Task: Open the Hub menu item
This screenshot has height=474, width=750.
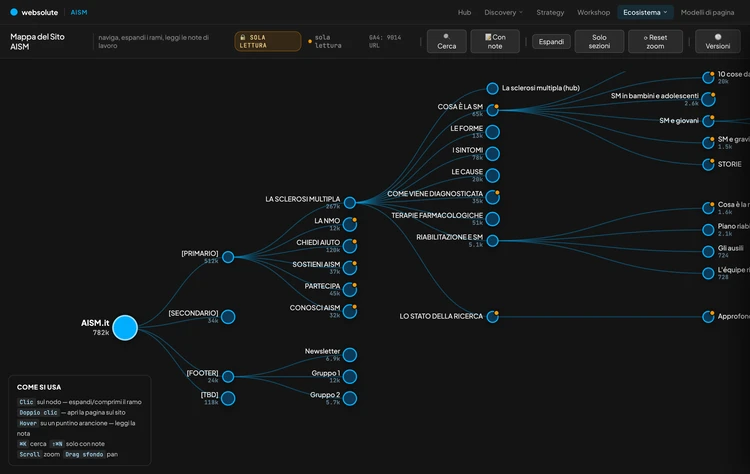Action: 464,12
